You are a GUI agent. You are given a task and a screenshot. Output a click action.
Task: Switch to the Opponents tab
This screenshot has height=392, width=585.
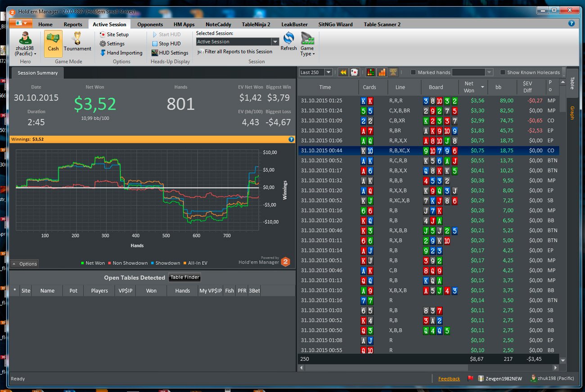(150, 24)
